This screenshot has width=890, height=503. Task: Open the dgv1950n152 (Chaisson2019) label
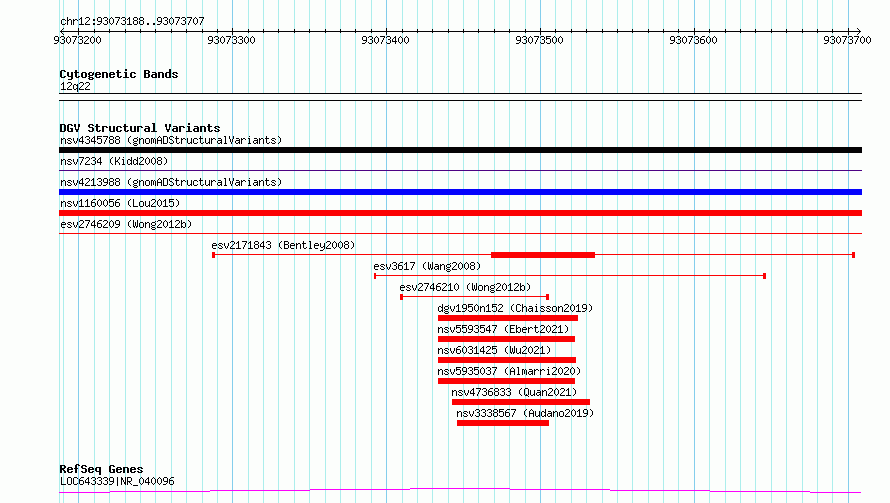[515, 308]
